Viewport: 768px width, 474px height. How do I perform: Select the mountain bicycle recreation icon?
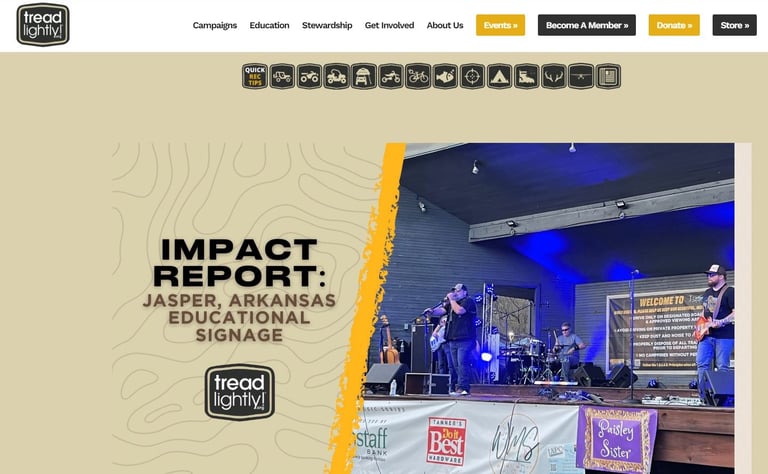click(418, 76)
